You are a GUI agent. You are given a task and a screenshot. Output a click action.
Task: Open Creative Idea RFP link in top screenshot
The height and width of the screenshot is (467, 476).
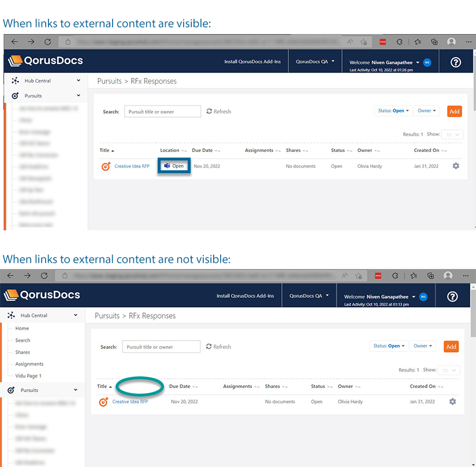coord(132,166)
